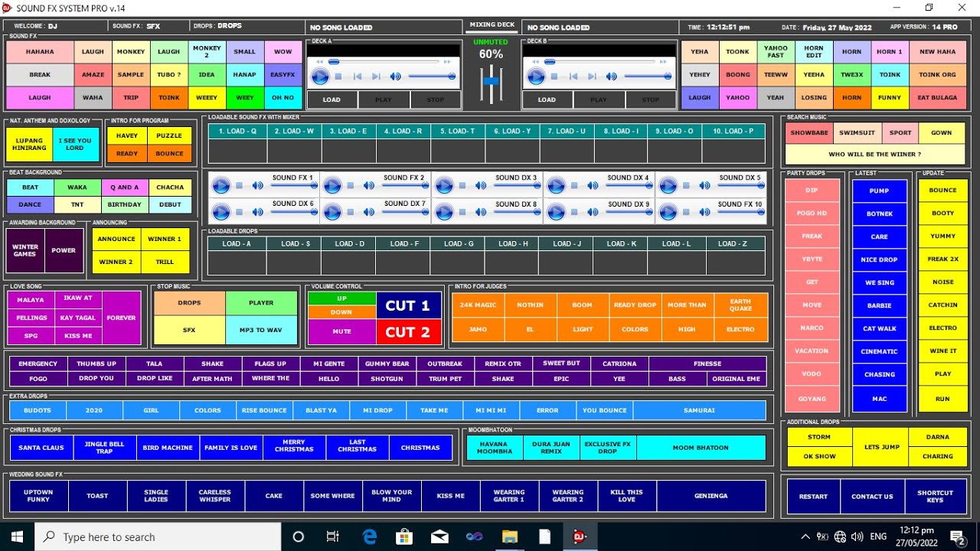Image resolution: width=980 pixels, height=551 pixels.
Task: Select the 5. LOAD- T slot
Action: 458,131
